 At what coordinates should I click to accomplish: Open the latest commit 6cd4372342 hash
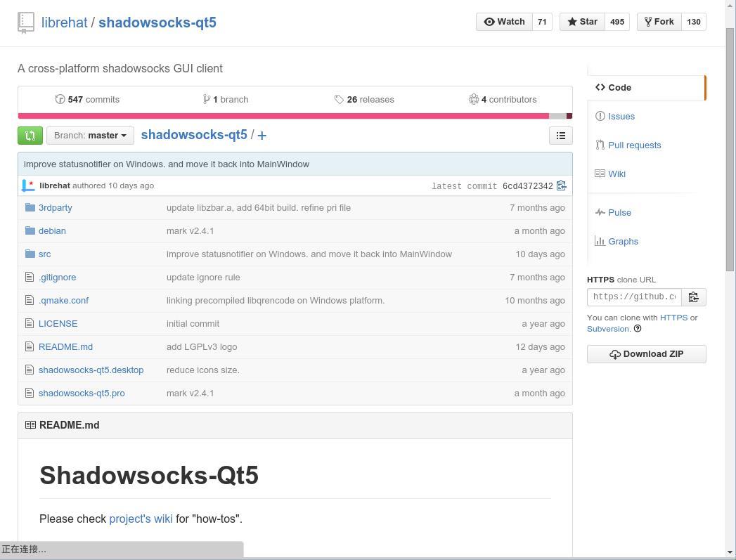528,186
